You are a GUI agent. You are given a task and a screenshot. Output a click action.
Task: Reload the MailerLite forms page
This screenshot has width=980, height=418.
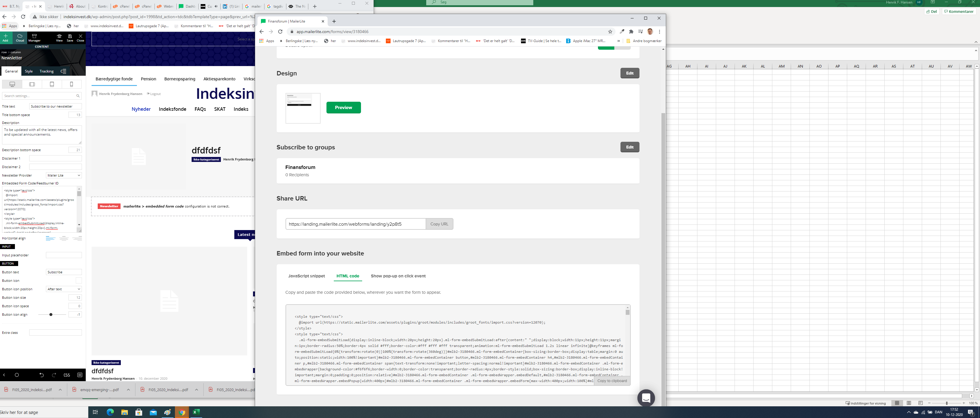[280, 32]
